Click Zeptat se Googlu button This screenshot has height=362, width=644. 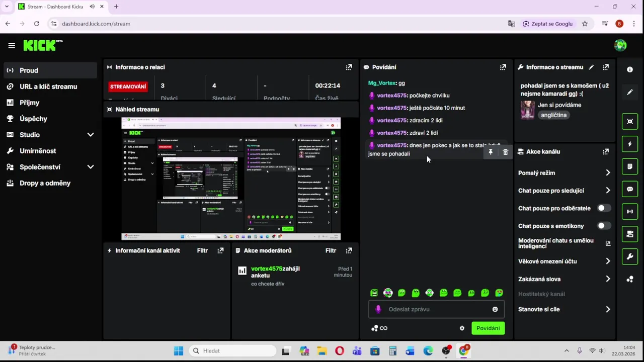click(x=547, y=24)
